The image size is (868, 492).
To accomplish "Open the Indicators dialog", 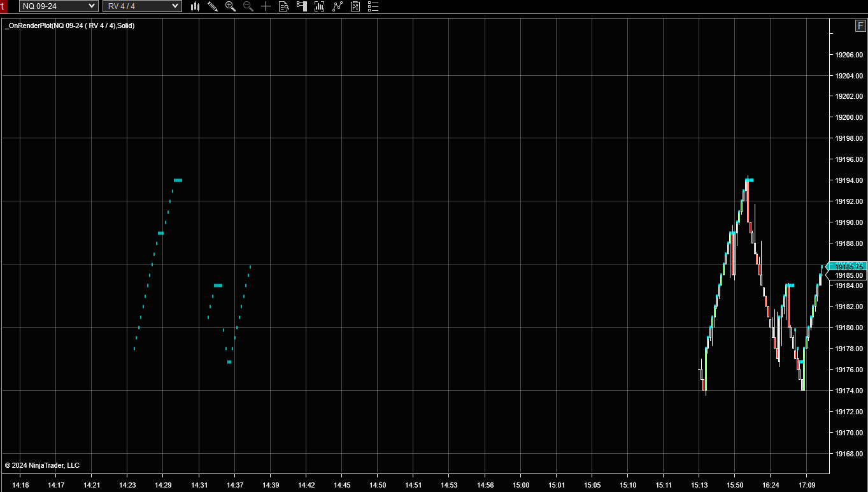I will tap(320, 6).
